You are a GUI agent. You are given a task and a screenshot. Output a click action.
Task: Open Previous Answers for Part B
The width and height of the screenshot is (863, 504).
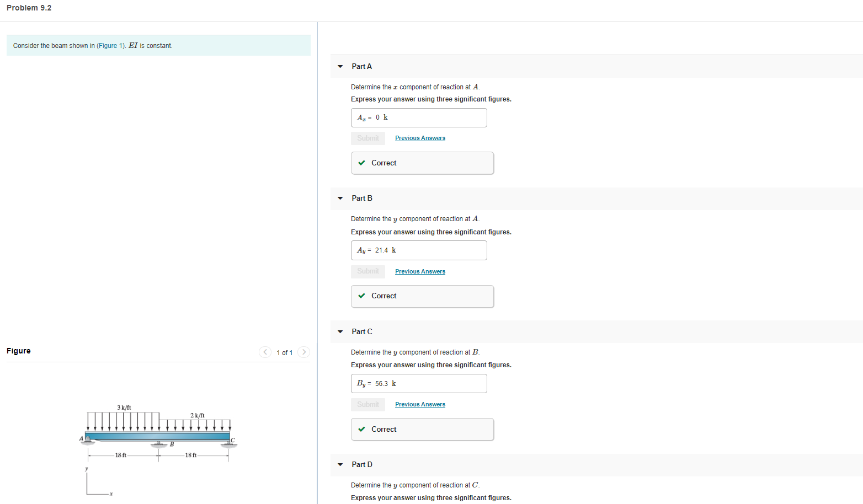pyautogui.click(x=420, y=272)
